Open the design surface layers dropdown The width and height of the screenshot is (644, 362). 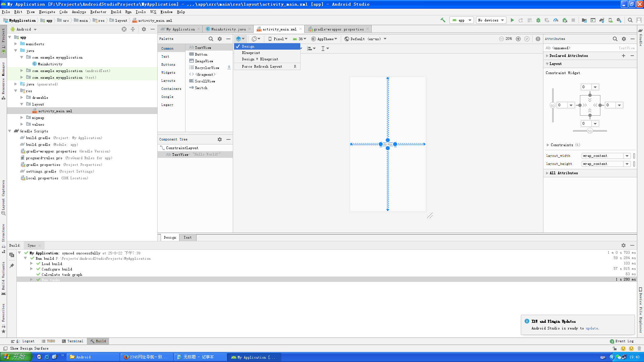click(240, 39)
